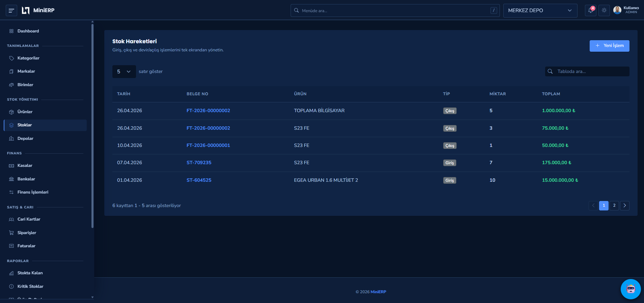Open Dashboard from the sidebar
The image size is (644, 303).
pos(45,31)
